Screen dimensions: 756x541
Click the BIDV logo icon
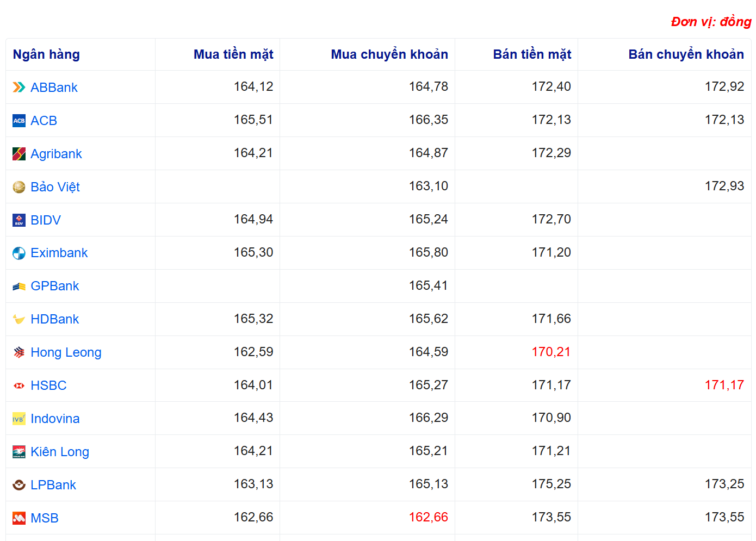pyautogui.click(x=19, y=220)
